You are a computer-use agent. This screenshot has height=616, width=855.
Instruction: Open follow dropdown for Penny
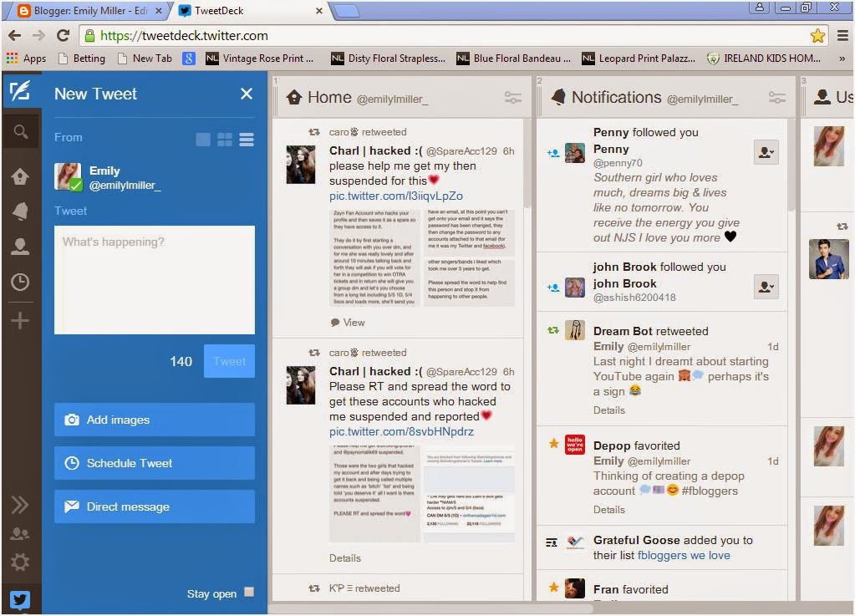[x=766, y=152]
